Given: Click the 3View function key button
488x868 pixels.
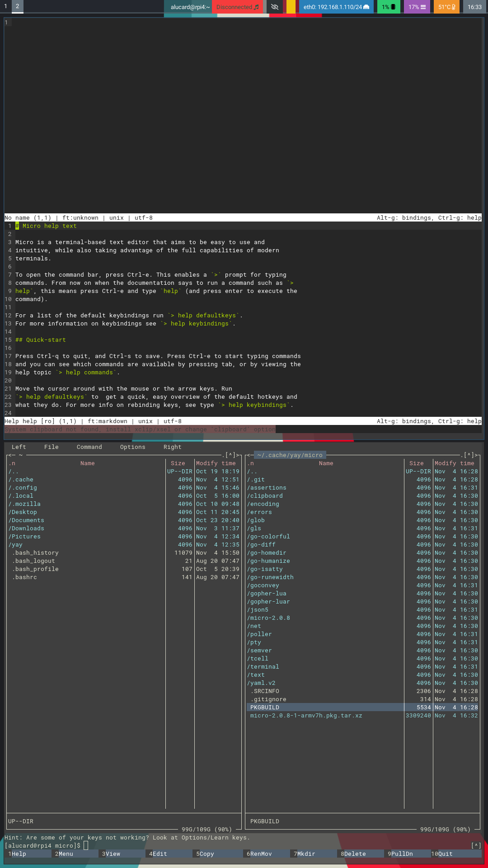Looking at the screenshot, I should (122, 854).
